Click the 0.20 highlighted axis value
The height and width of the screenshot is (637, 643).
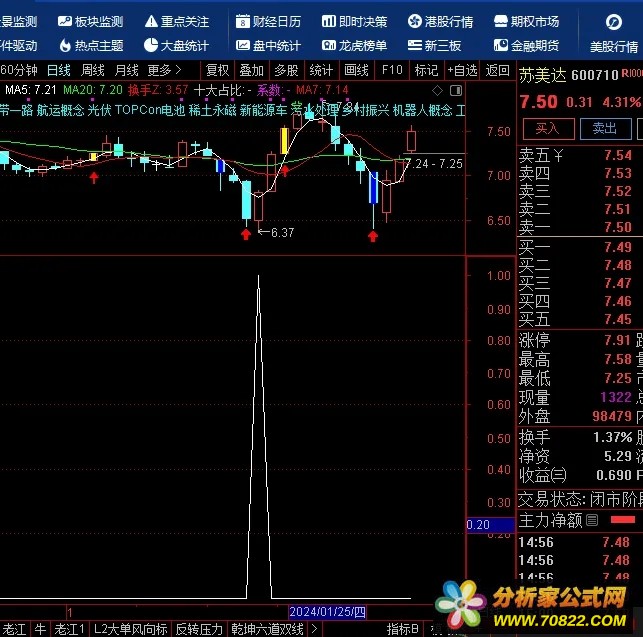pos(490,525)
